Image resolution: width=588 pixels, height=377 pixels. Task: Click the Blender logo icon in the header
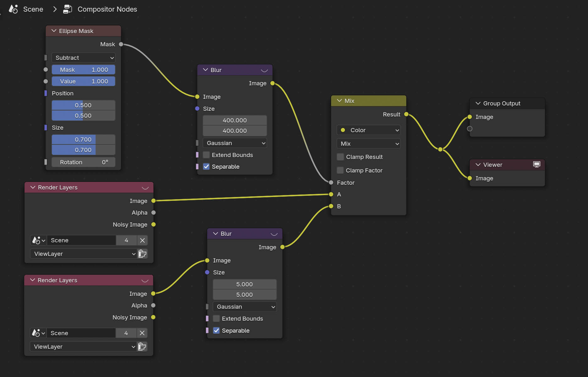tap(13, 9)
